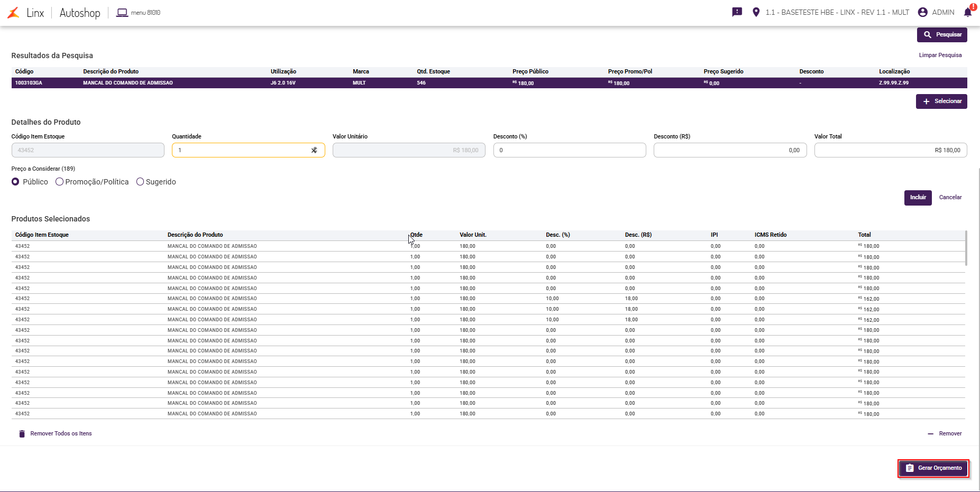Click the Pesquisar search button
980x492 pixels.
[x=942, y=35]
